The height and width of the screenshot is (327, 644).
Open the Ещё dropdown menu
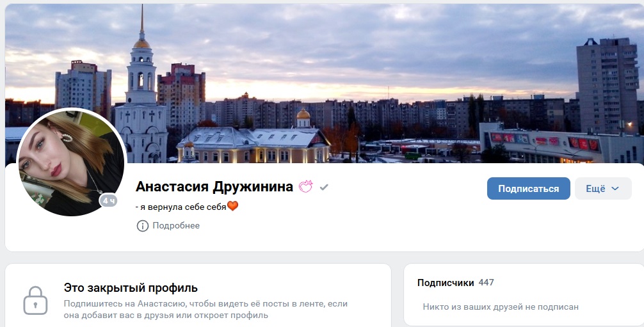(x=603, y=189)
